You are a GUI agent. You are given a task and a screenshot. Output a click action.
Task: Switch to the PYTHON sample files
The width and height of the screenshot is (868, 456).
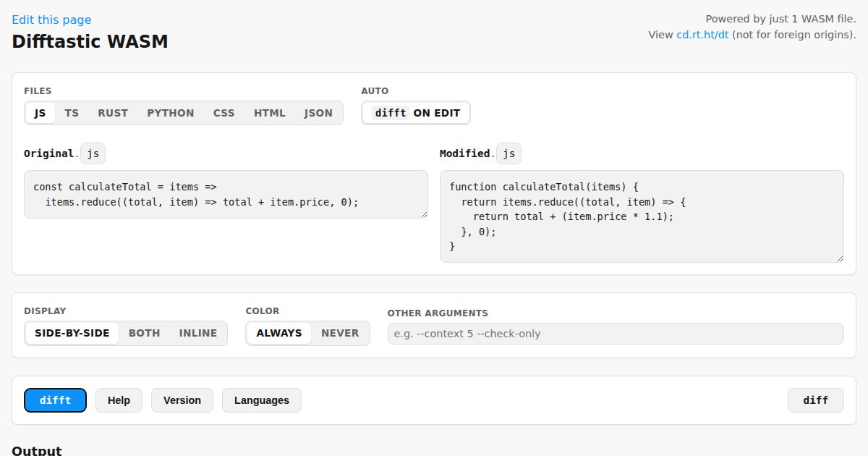(x=171, y=113)
